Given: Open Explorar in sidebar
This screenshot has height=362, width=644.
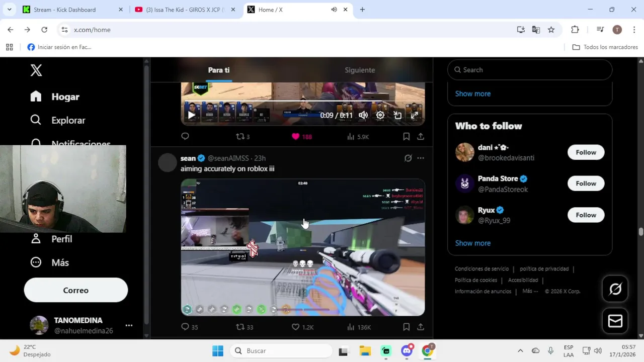Looking at the screenshot, I should pyautogui.click(x=58, y=120).
